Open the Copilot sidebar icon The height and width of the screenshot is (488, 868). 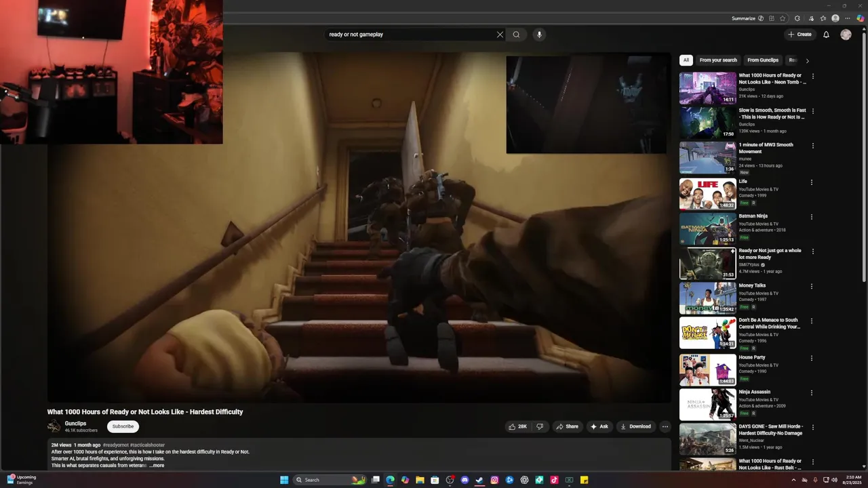click(x=860, y=18)
